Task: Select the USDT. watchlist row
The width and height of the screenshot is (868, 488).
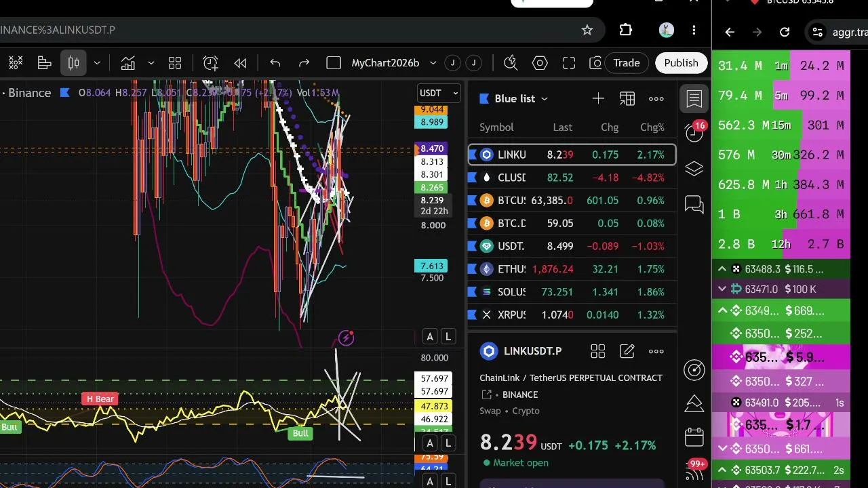Action: pos(572,246)
